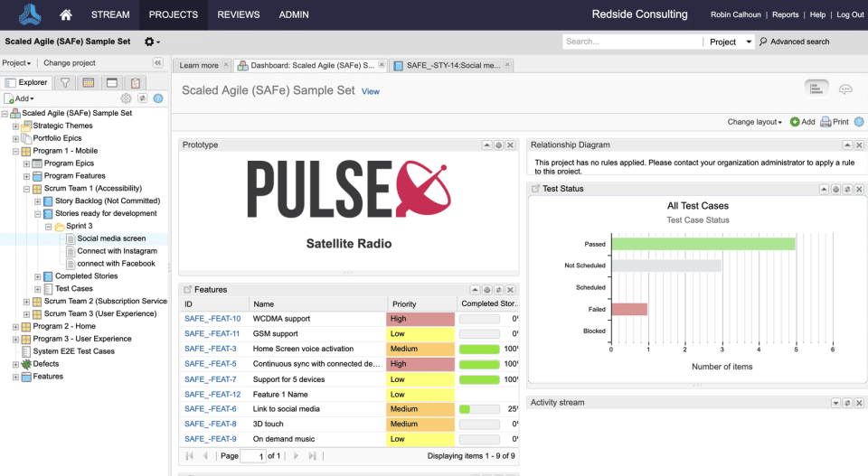Click the Failed bar in test chart
The height and width of the screenshot is (476, 868).
click(629, 309)
